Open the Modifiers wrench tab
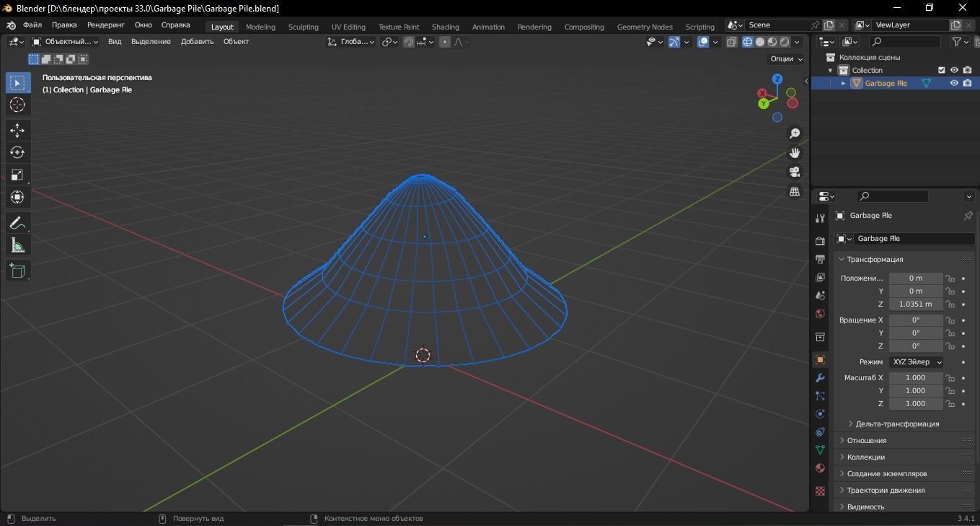This screenshot has height=526, width=980. pyautogui.click(x=820, y=378)
